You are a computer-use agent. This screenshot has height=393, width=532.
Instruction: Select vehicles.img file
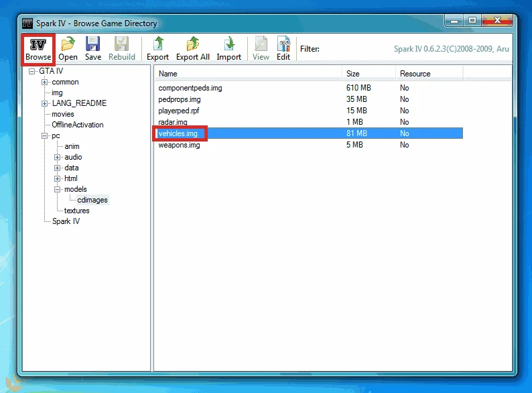click(x=178, y=133)
